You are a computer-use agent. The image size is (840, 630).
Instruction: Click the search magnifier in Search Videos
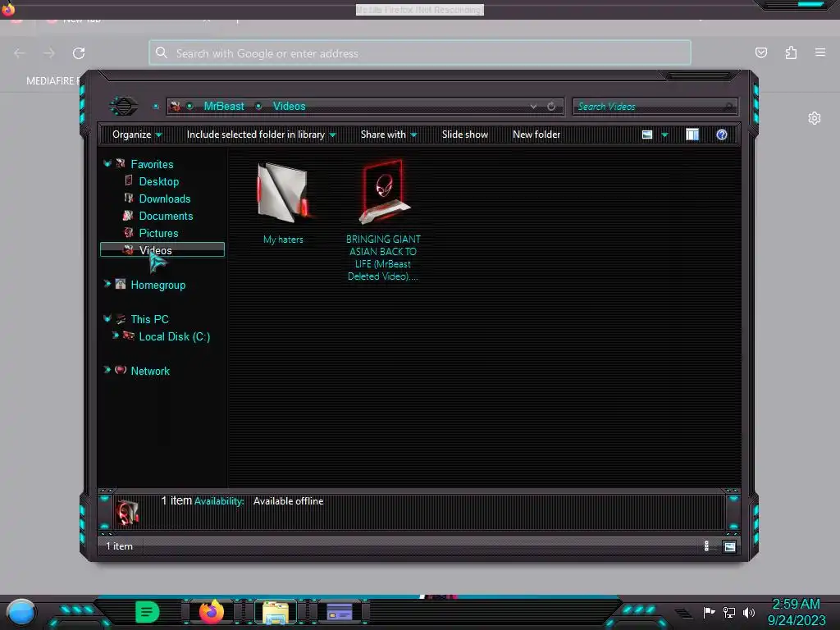pyautogui.click(x=728, y=107)
